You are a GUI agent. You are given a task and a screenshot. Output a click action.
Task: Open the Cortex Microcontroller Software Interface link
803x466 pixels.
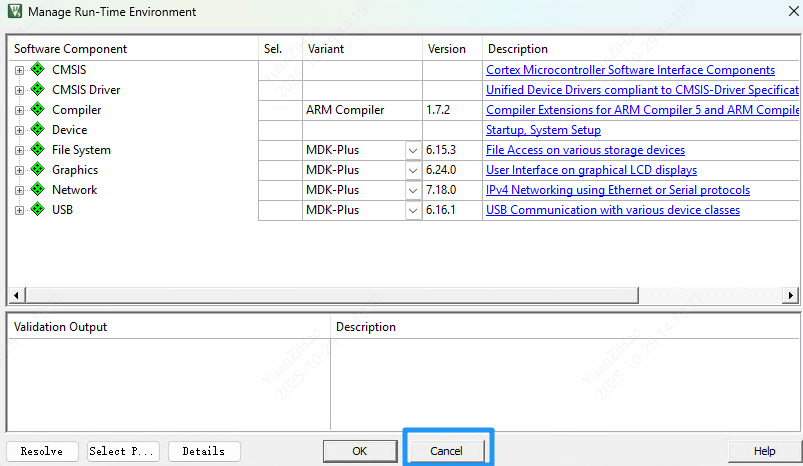click(630, 70)
